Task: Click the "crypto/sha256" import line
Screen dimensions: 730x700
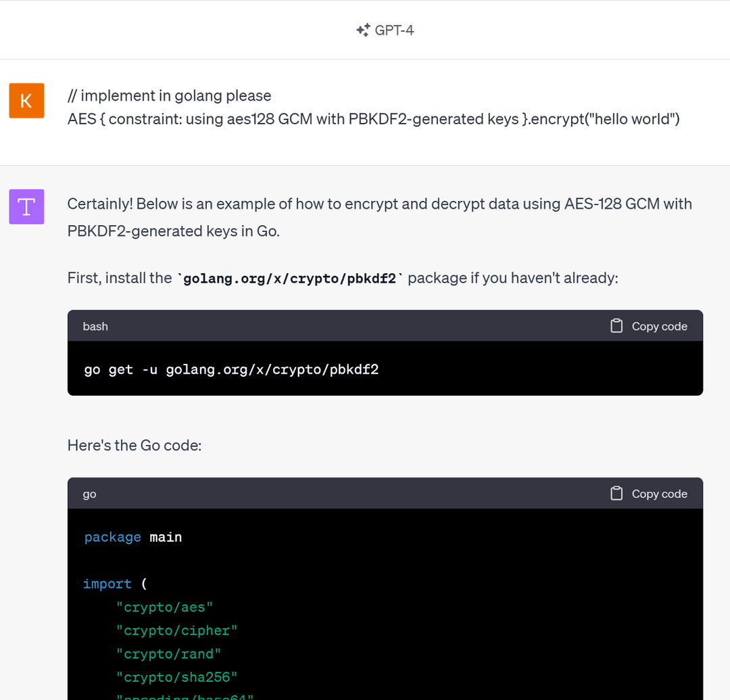Action: click(x=176, y=677)
